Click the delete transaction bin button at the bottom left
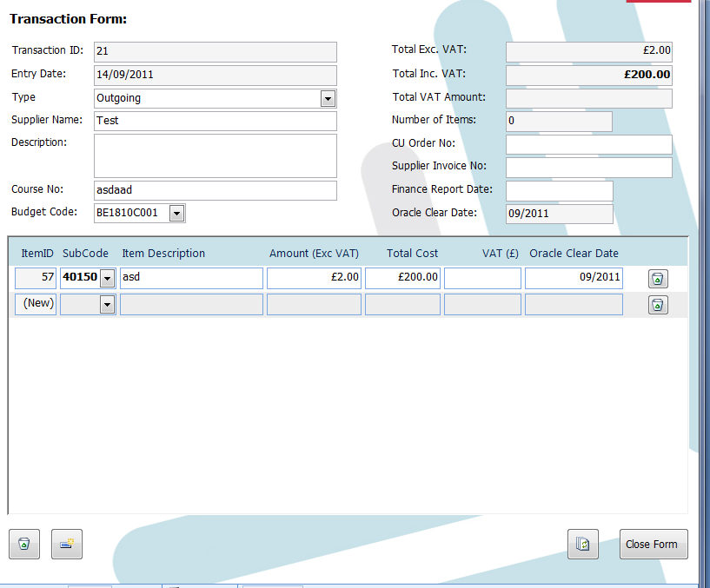 [24, 544]
